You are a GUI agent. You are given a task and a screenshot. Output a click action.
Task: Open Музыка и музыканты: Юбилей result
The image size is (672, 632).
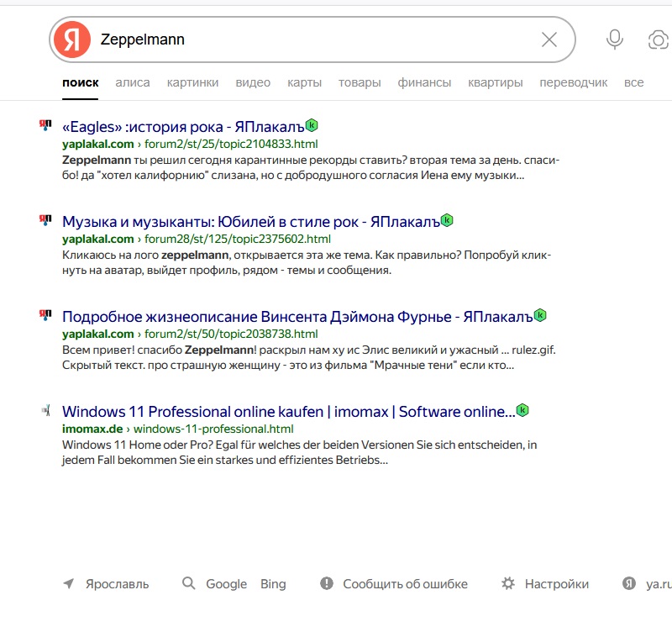coord(250,222)
